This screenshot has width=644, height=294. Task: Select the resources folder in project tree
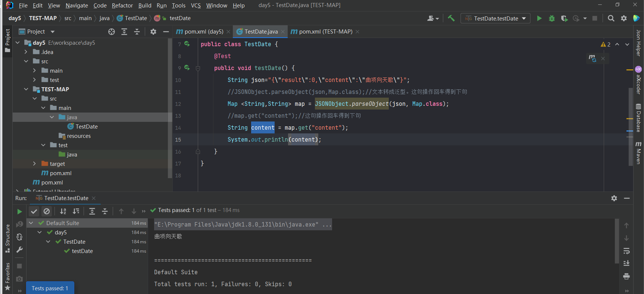[x=79, y=136]
